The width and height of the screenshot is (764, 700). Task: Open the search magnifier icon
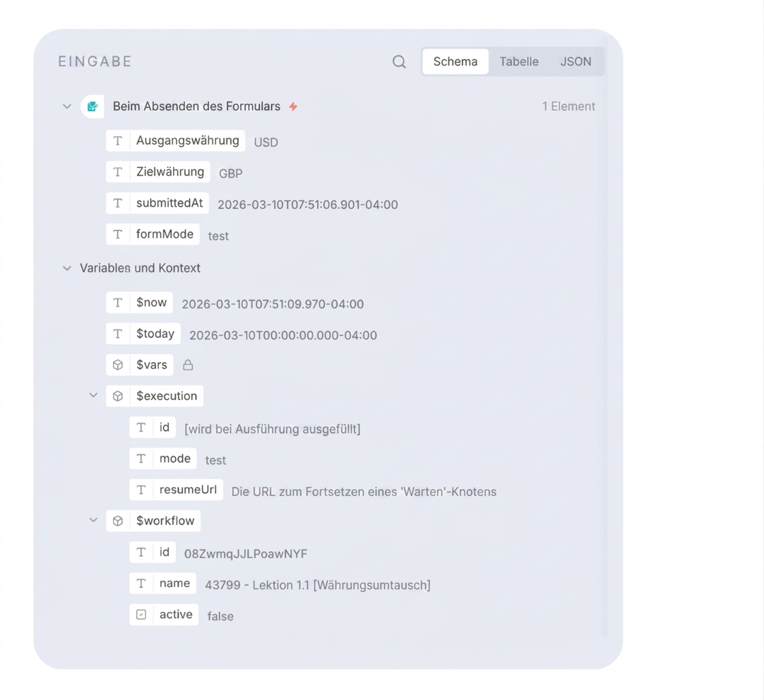point(399,62)
